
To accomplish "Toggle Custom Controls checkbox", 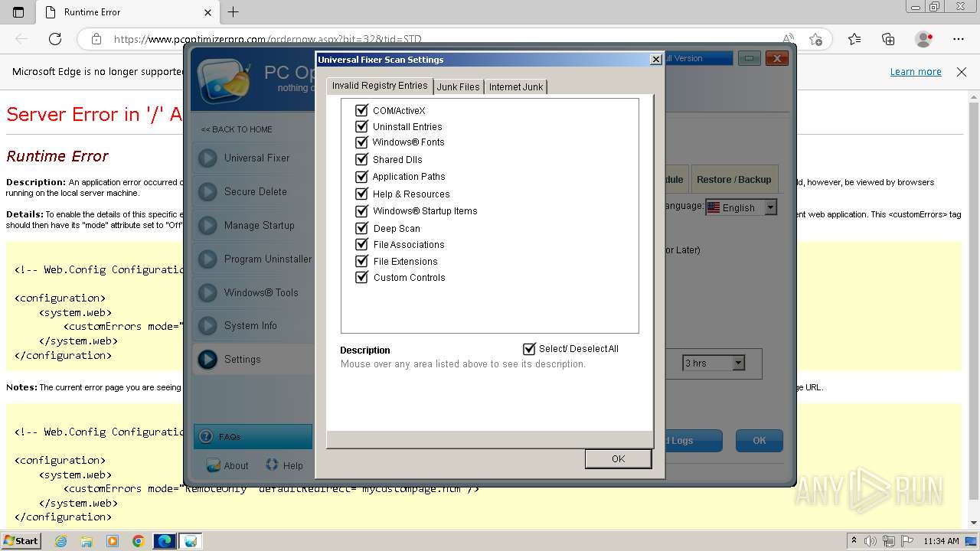I will (362, 277).
